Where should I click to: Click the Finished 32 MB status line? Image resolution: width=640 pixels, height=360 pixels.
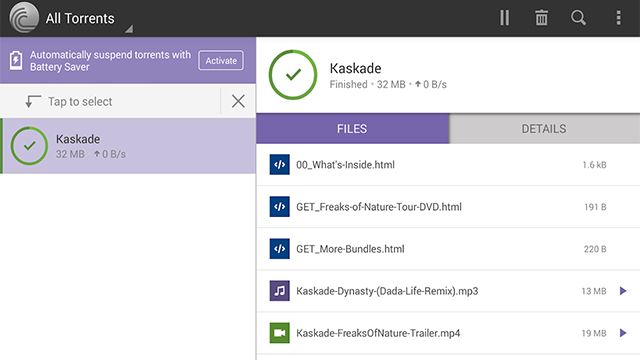pos(388,84)
